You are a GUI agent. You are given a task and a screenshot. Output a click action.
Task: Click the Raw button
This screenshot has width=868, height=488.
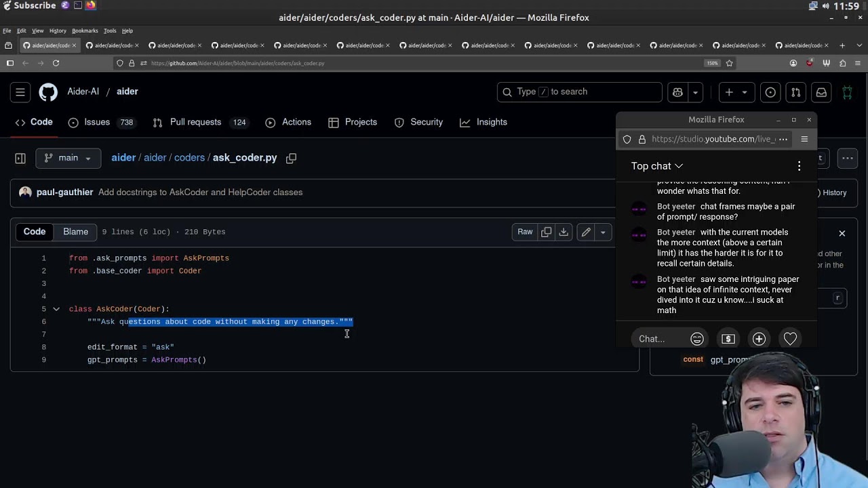(x=526, y=232)
